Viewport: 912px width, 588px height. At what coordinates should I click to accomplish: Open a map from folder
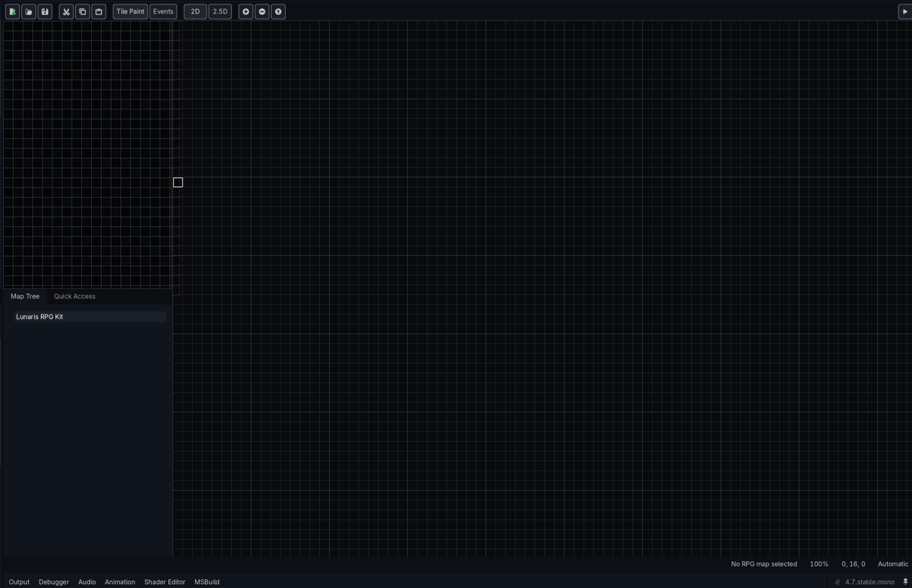coord(29,11)
